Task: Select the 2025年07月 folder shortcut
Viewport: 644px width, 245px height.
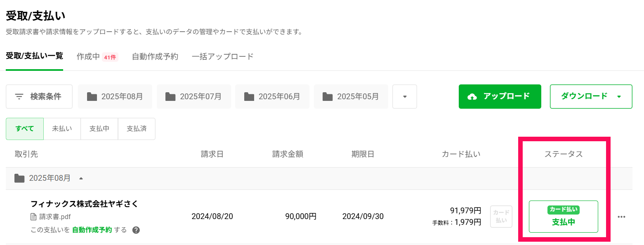Action: (x=193, y=97)
